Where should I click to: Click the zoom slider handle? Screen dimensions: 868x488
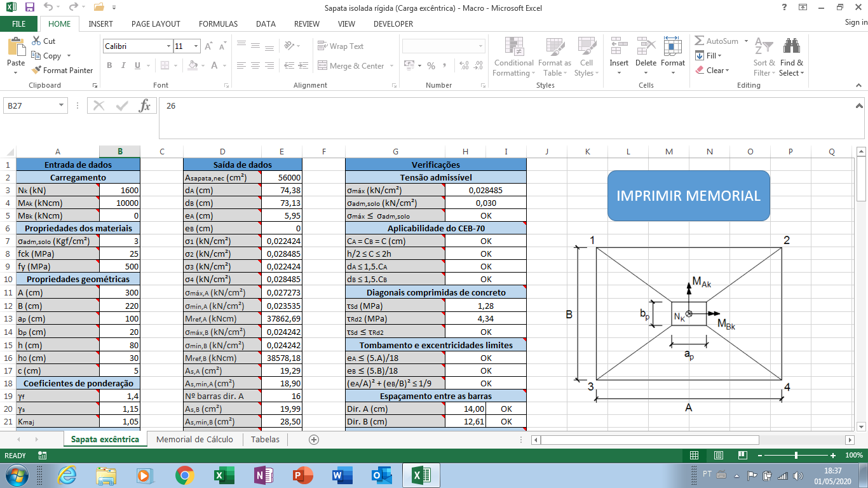tap(796, 456)
